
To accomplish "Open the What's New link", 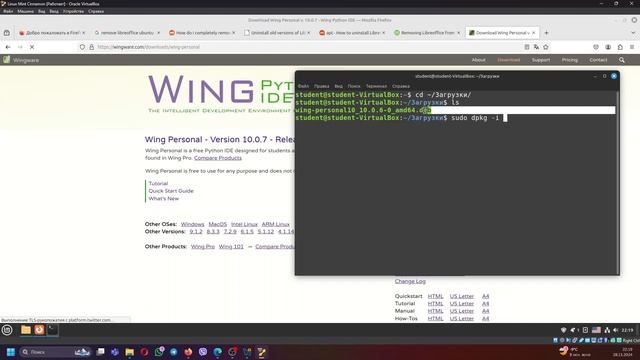I will [164, 199].
